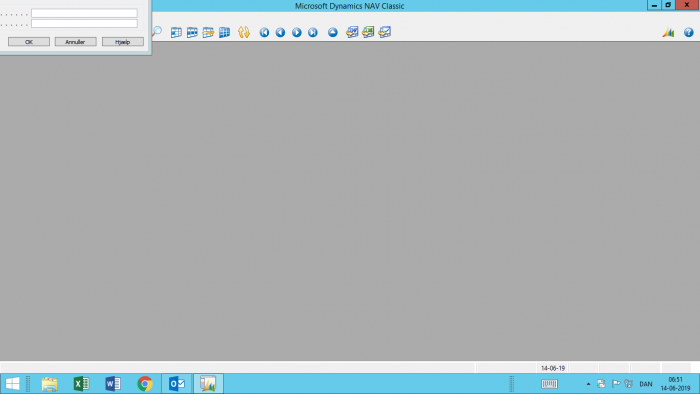Go to the next record
The height and width of the screenshot is (394, 700).
(x=296, y=32)
